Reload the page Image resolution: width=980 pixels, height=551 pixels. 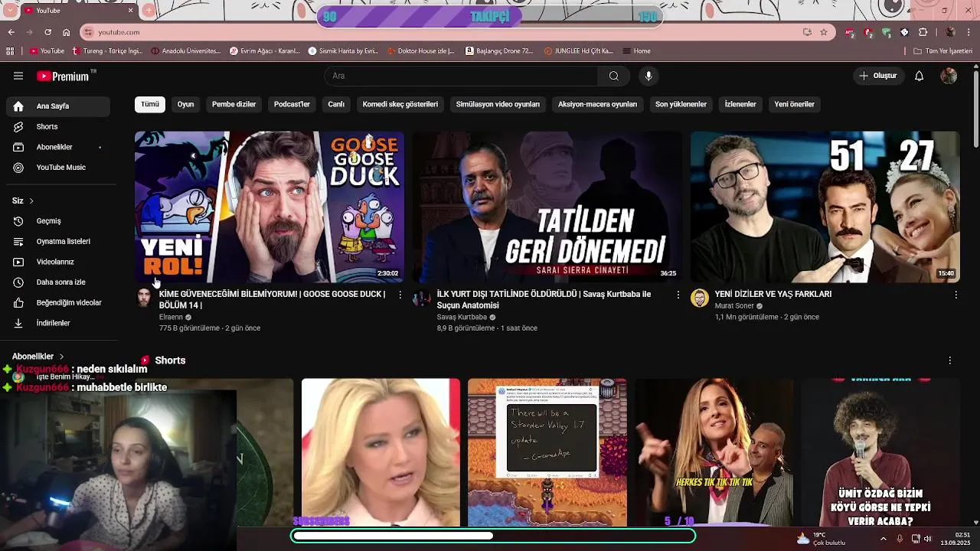[x=47, y=32]
